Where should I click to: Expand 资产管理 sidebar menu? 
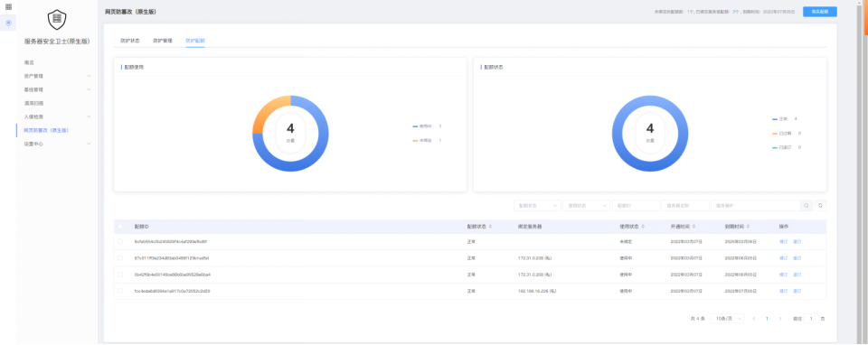(57, 76)
